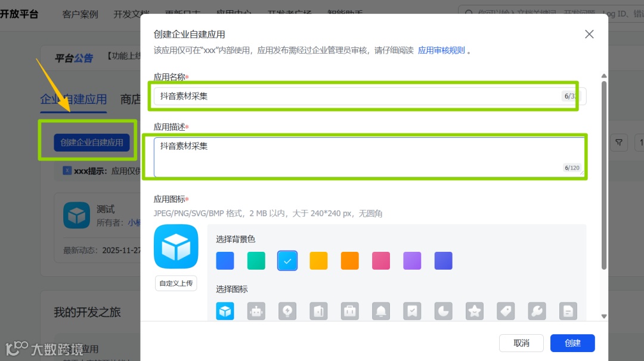
Task: Choose the orange background color
Action: 350,261
